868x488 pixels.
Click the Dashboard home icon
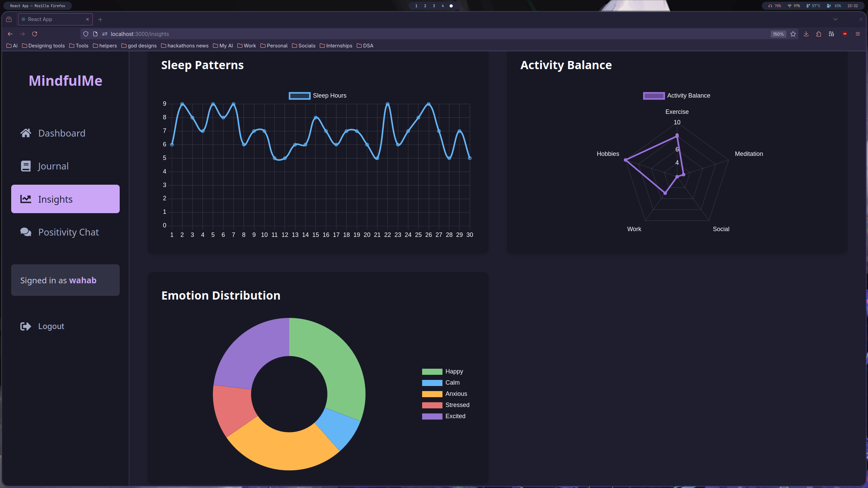pos(26,133)
